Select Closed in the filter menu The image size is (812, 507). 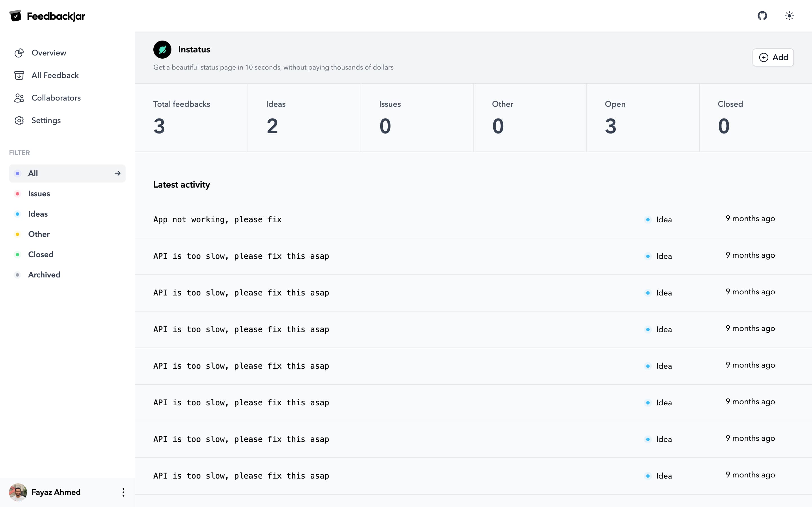40,254
